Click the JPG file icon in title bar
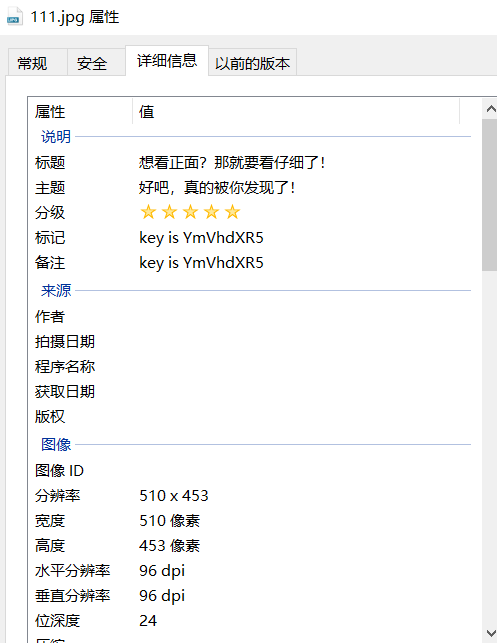 click(14, 17)
